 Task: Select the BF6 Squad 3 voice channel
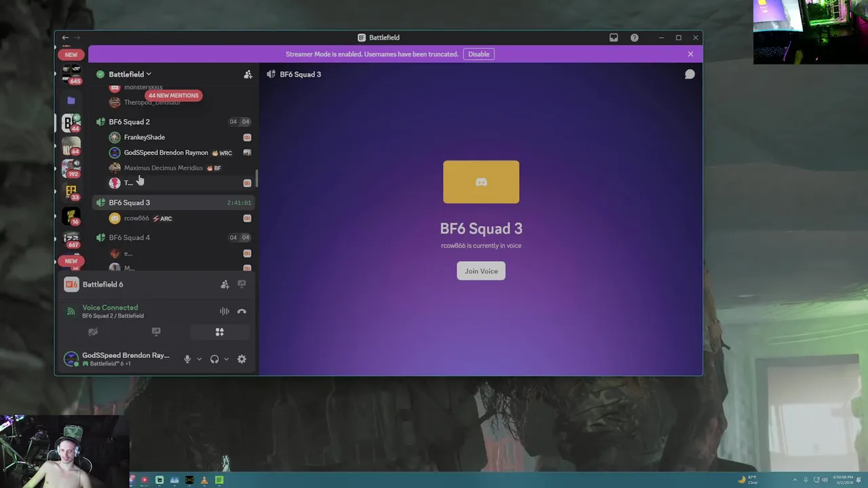173,203
